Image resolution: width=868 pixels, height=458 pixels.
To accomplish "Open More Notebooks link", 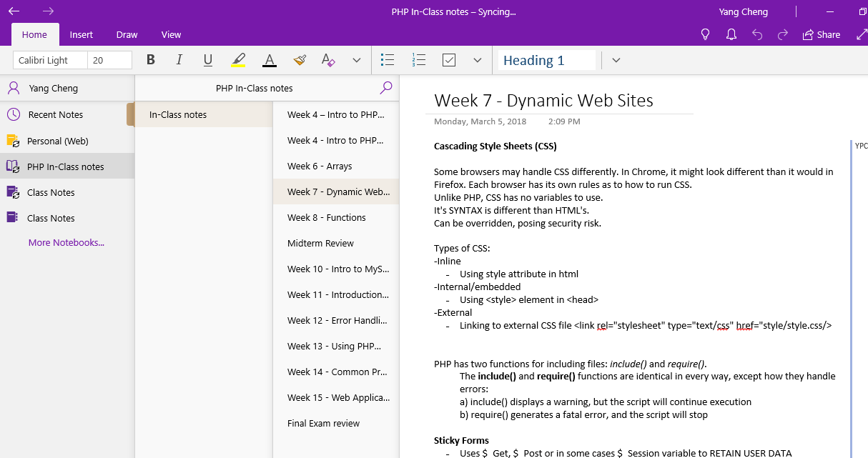I will pyautogui.click(x=66, y=242).
